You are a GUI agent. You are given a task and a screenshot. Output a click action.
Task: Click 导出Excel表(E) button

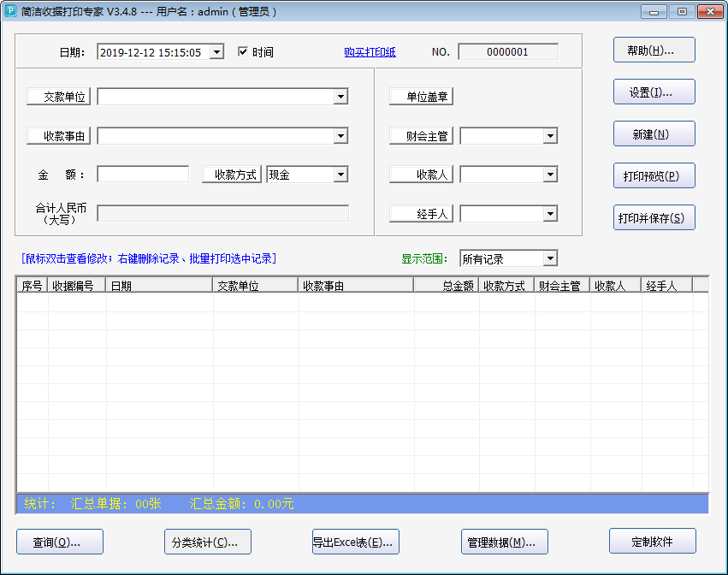(x=356, y=542)
